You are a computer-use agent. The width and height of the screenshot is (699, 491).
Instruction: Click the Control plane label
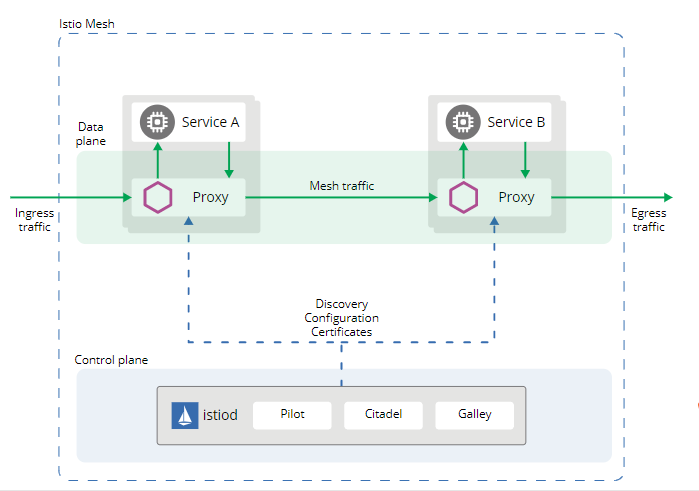coord(111,360)
